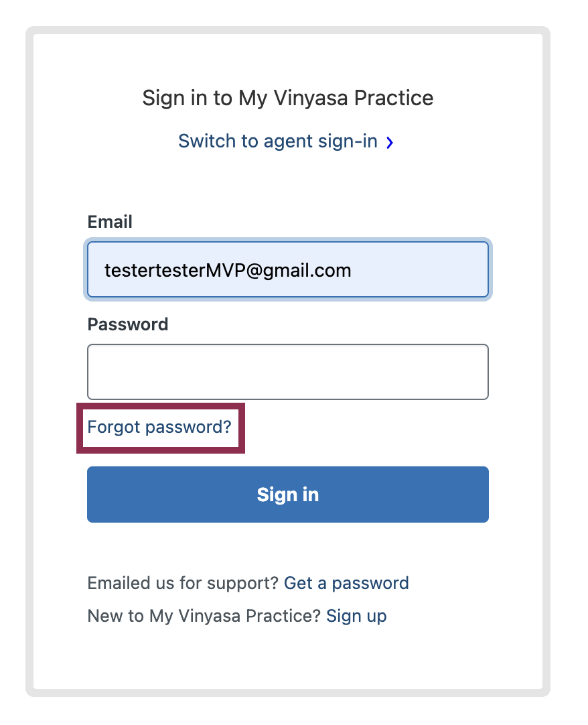This screenshot has width=588, height=725.
Task: Click the Email field label
Action: (110, 222)
